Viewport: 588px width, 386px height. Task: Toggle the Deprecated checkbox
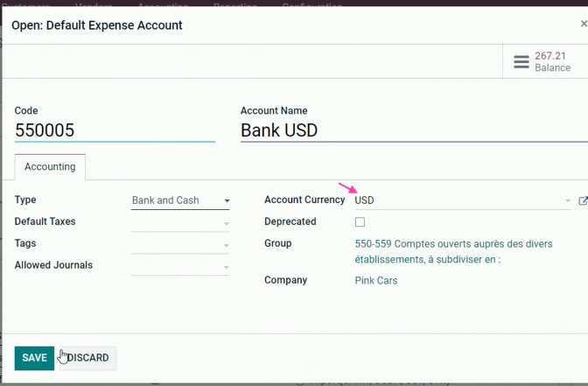click(x=360, y=222)
